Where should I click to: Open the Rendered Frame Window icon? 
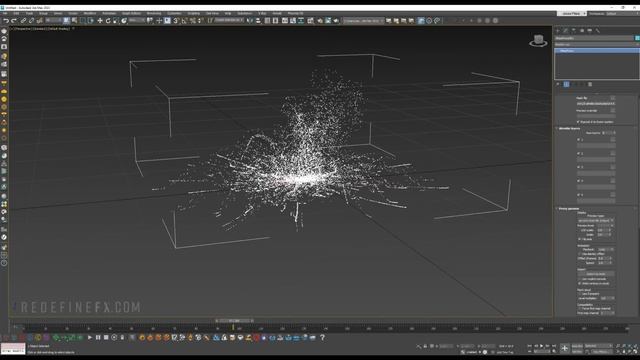point(328,20)
